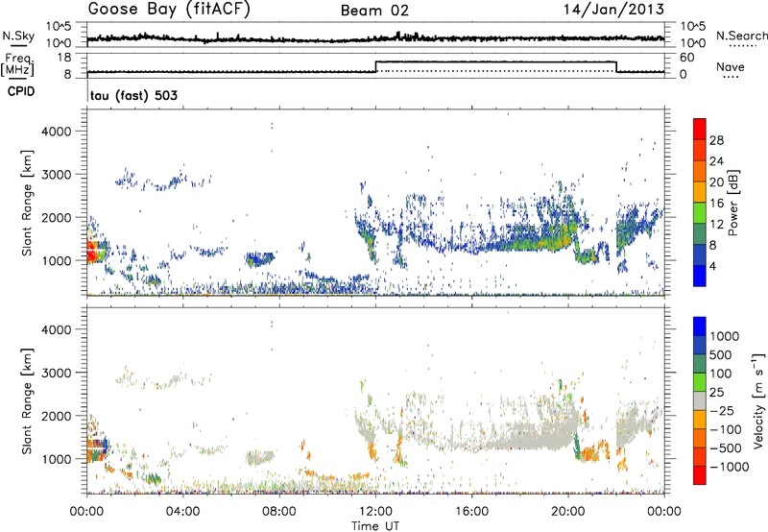Click the "Nave" legend label

731,66
